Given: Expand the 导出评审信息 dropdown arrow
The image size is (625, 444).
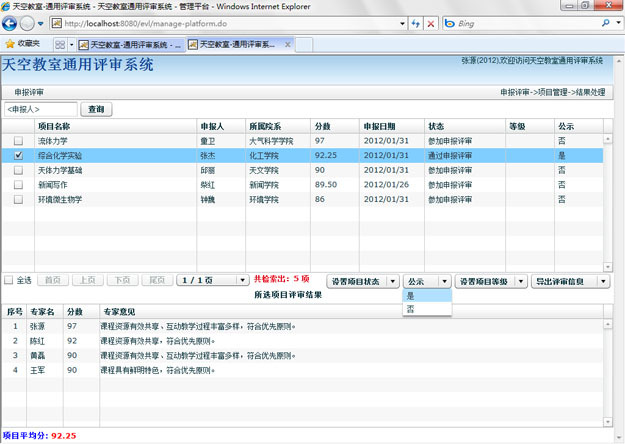Looking at the screenshot, I should (x=603, y=281).
